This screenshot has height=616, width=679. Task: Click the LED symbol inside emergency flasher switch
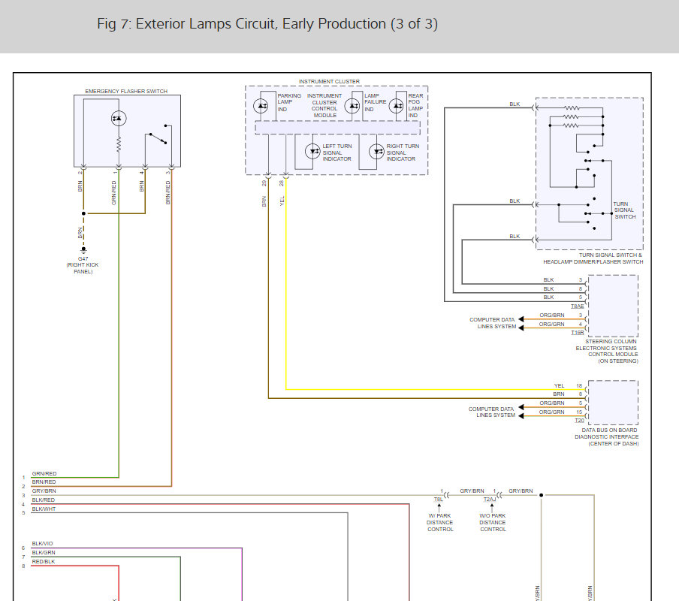coord(119,118)
